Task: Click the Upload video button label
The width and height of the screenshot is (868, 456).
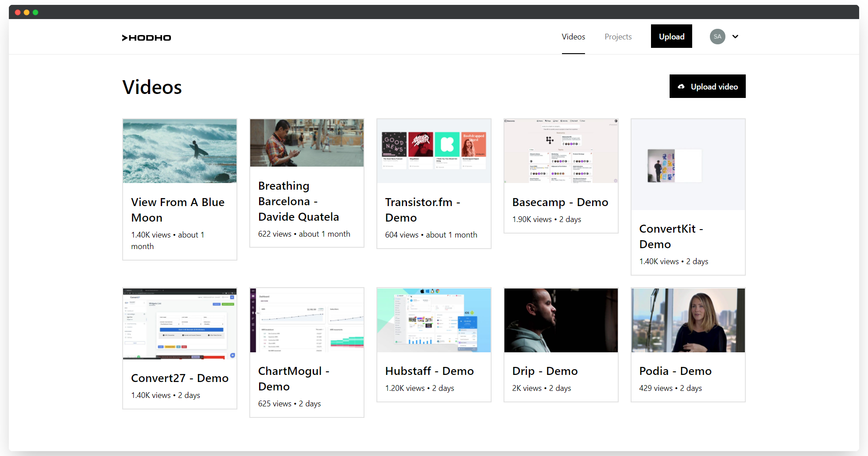Action: pos(714,87)
